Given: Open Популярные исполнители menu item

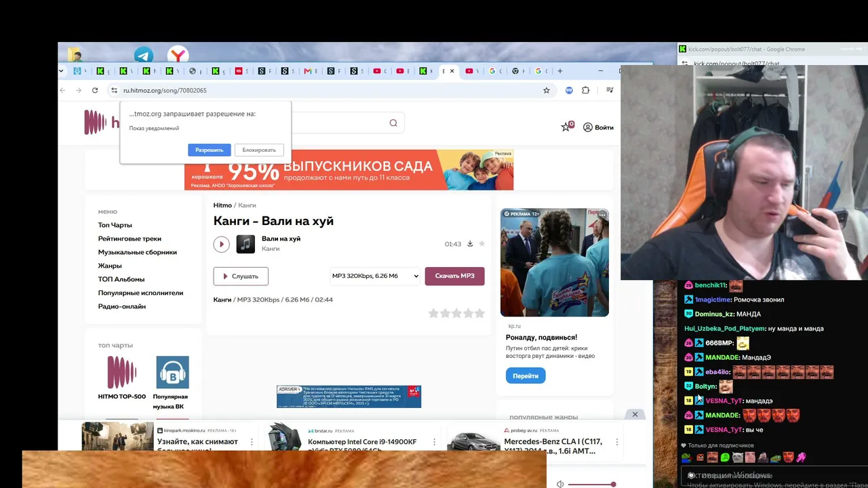Looking at the screenshot, I should pos(141,293).
